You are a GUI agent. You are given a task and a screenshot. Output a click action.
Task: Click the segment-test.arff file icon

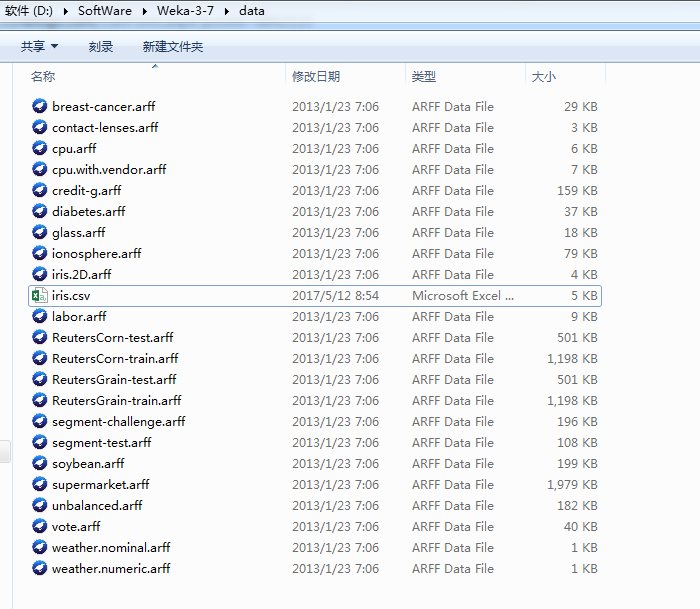[x=40, y=442]
